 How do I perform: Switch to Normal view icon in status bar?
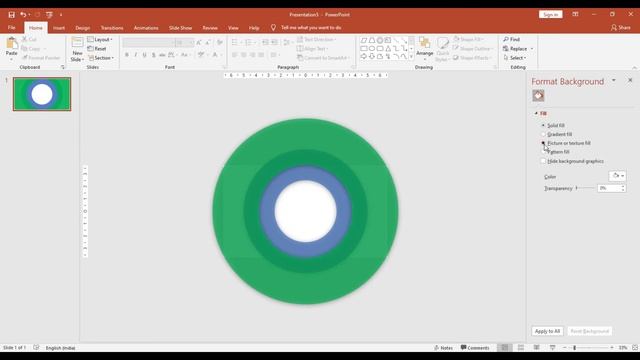tap(505, 347)
